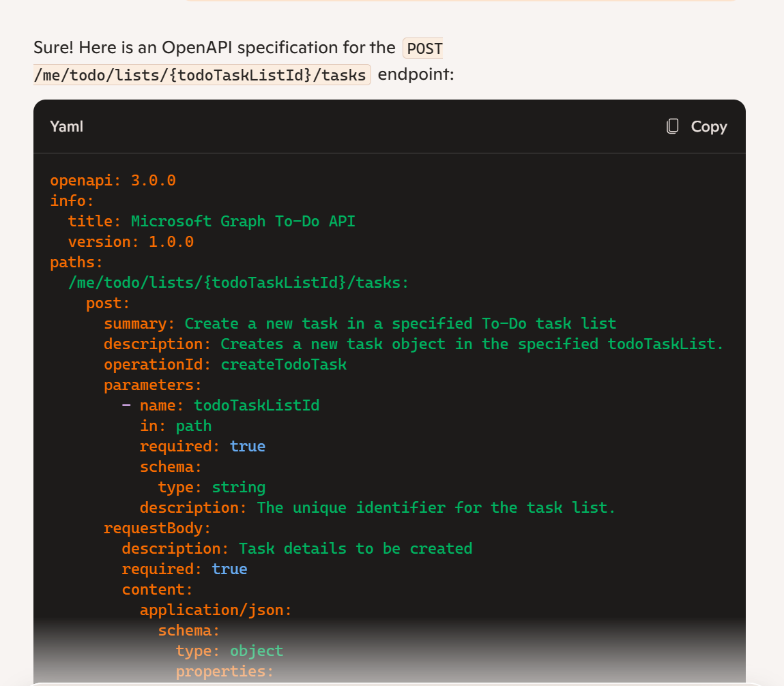The width and height of the screenshot is (784, 686).
Task: Click the 'Task details to be created' text
Action: (x=355, y=548)
